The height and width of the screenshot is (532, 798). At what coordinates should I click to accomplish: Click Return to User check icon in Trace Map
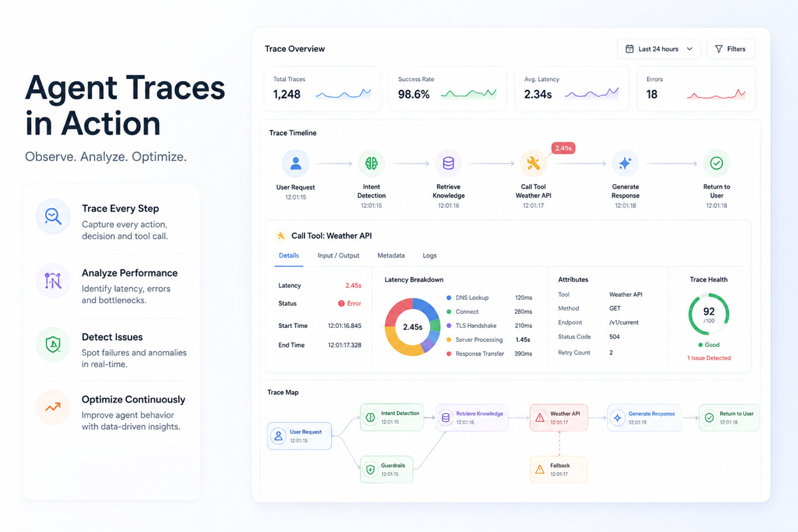click(710, 418)
